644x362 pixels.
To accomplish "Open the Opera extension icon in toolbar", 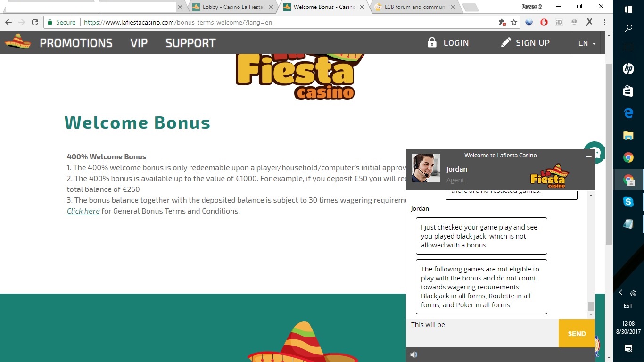I will 544,22.
